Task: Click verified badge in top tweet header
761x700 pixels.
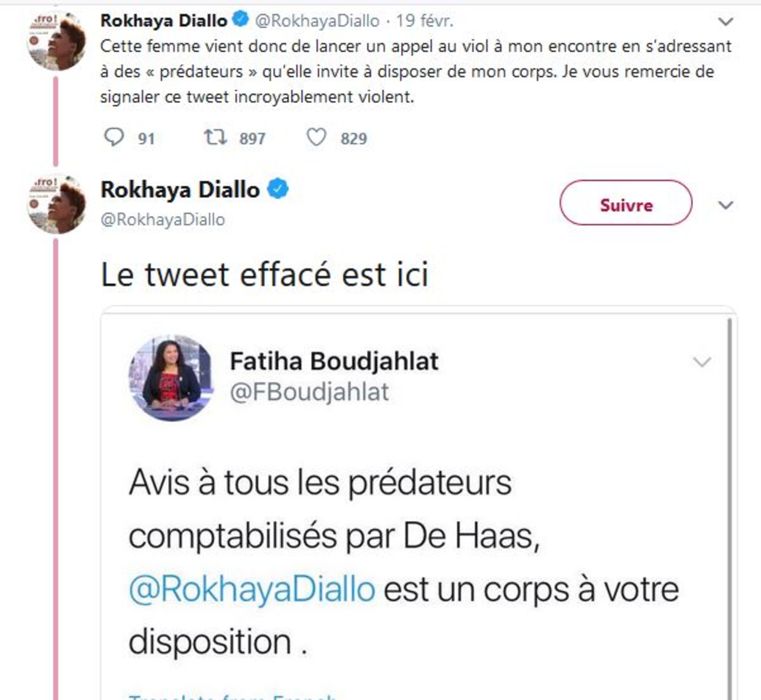Action: click(x=240, y=20)
